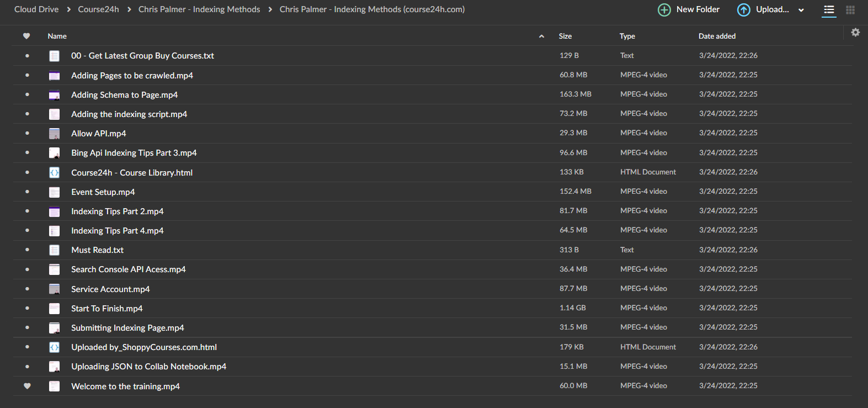Click thumbnail of Bing Api Indexing Tips Part 3.mp4
This screenshot has width=868, height=408.
(54, 153)
